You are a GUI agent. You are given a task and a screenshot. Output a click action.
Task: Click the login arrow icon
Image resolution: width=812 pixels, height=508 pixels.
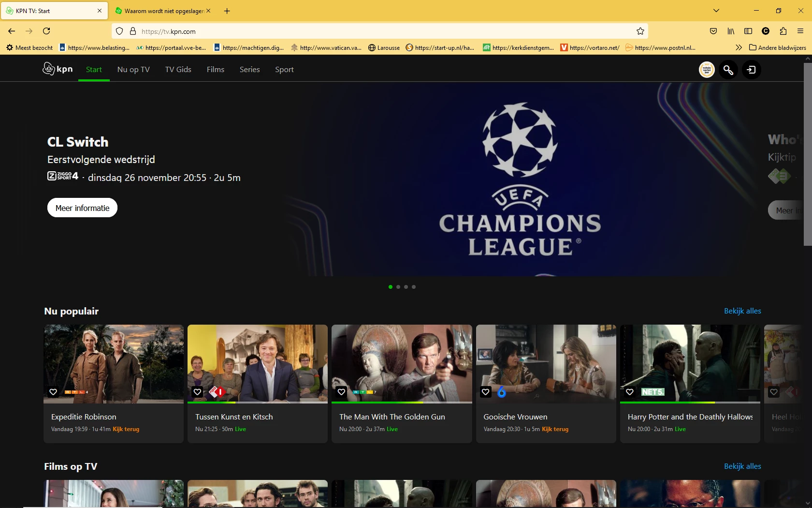click(752, 70)
